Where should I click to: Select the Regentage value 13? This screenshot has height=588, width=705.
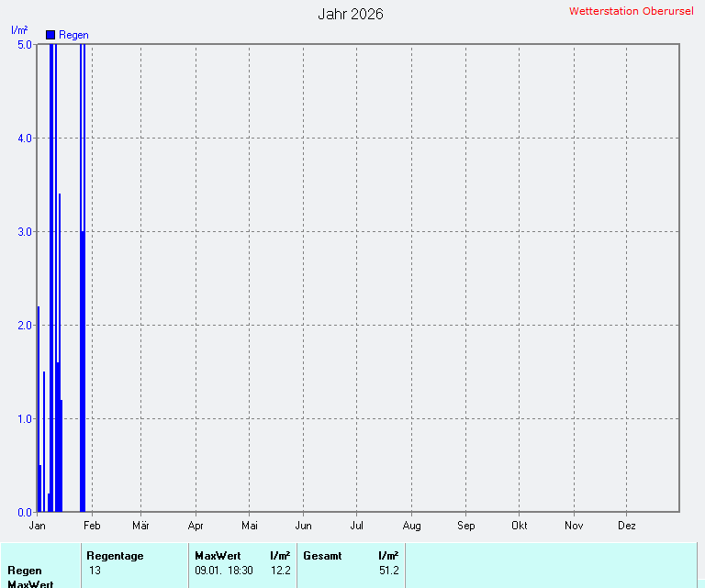(x=95, y=571)
